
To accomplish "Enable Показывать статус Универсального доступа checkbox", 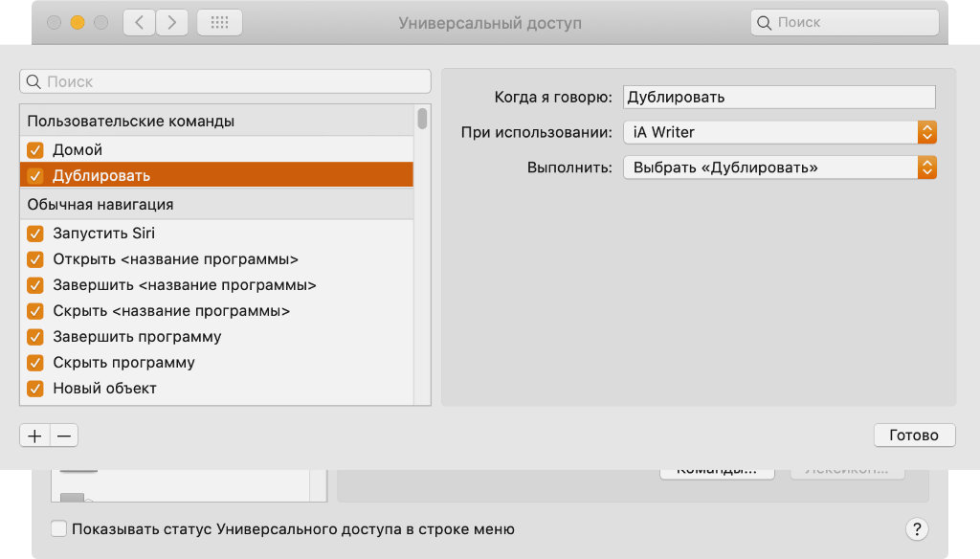I will click(x=59, y=528).
